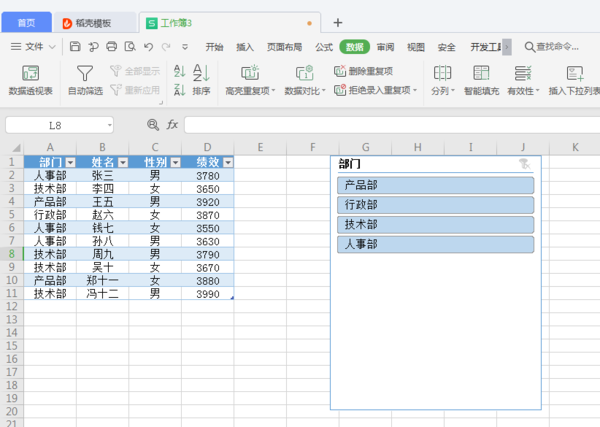Image resolution: width=600 pixels, height=427 pixels.
Task: Open the 数据透视表 pivot table tool
Action: click(x=30, y=80)
